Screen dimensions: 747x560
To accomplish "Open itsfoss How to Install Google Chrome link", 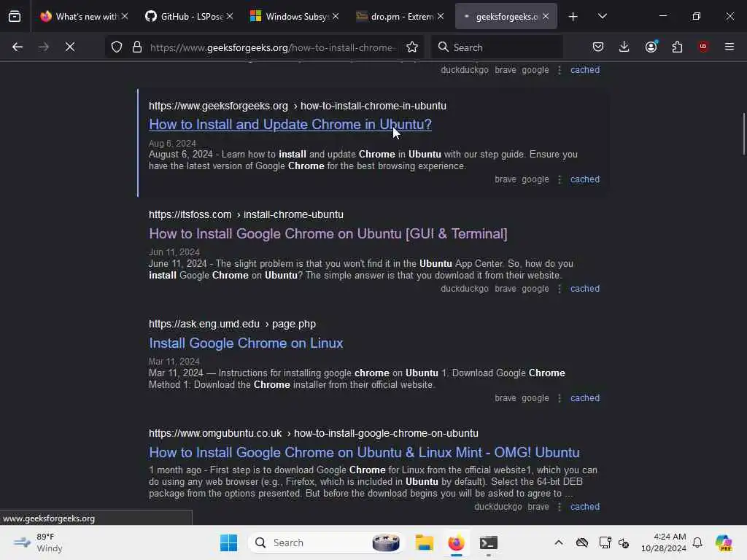I will (x=328, y=234).
